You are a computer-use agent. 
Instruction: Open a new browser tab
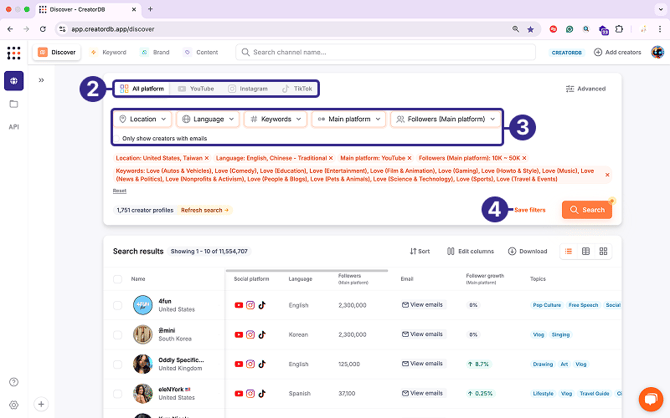point(150,9)
